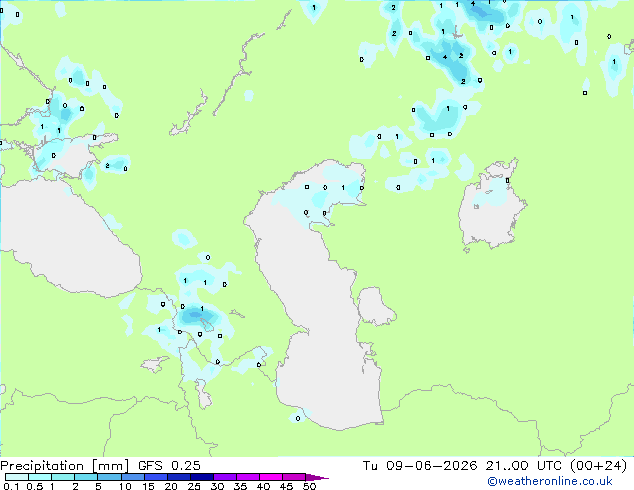This screenshot has height=490, width=634.
Task: Click the '15' legend scale label
Action: (x=148, y=486)
